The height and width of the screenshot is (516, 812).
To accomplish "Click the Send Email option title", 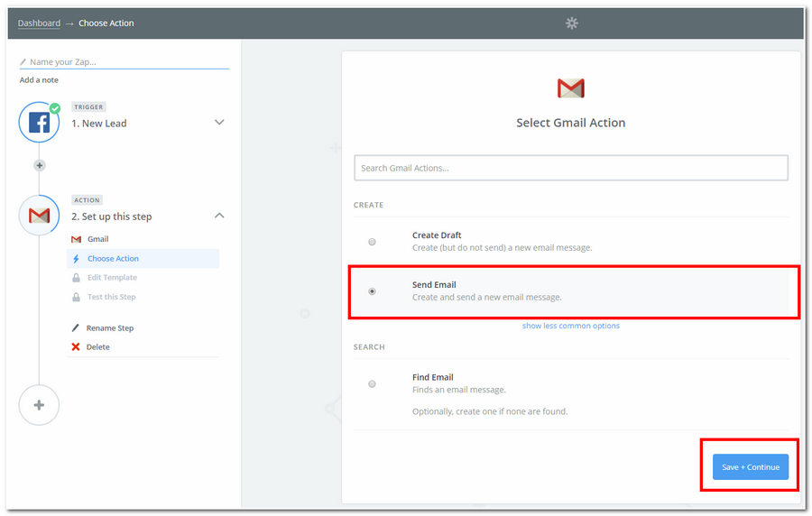I will point(434,285).
